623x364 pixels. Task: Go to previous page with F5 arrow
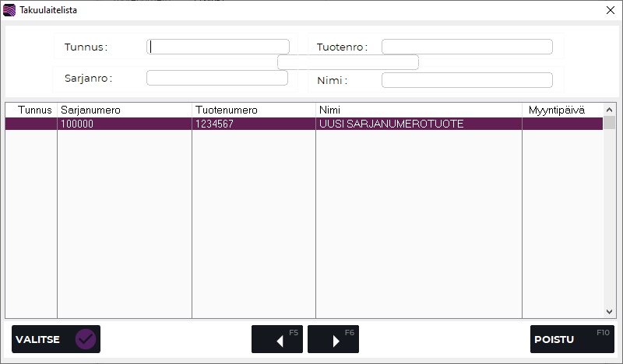[x=276, y=339]
